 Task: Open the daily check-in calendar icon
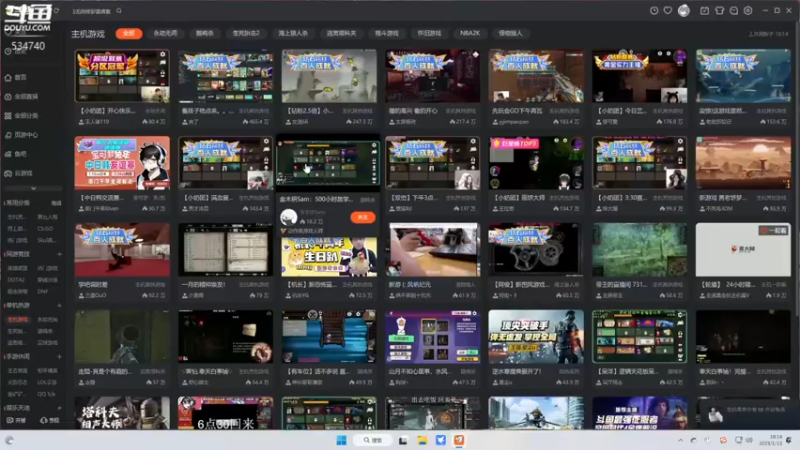(705, 11)
